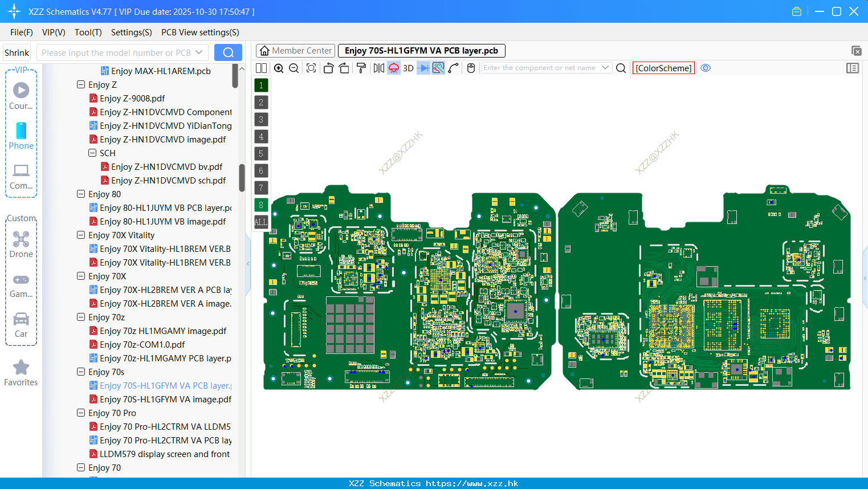Viewport: 868px width, 489px height.
Task: Collapse the Enjoy 70X Vitality folder
Action: tap(81, 235)
